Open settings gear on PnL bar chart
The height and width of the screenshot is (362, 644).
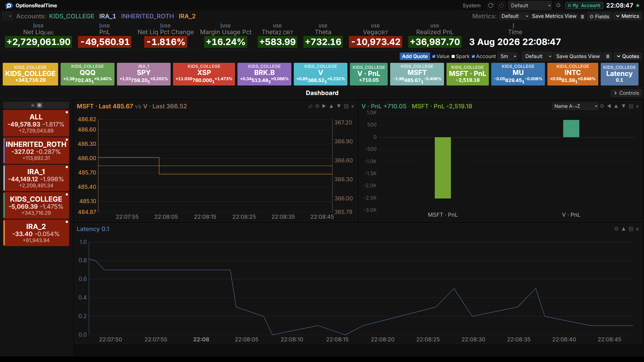[602, 106]
